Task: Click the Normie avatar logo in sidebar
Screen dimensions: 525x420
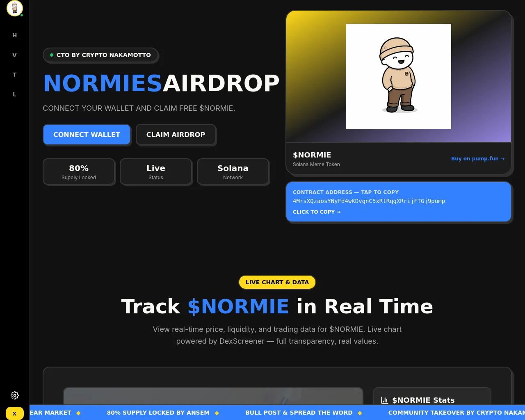Action: coord(15,8)
